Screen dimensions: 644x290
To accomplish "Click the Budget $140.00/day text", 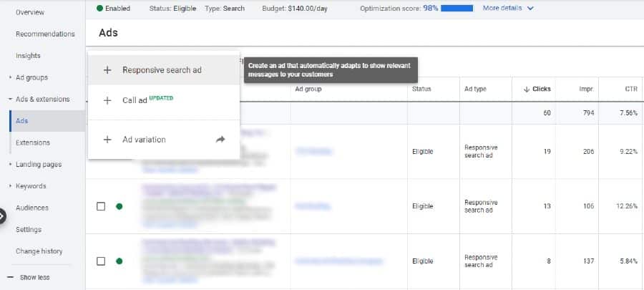I will (x=295, y=8).
